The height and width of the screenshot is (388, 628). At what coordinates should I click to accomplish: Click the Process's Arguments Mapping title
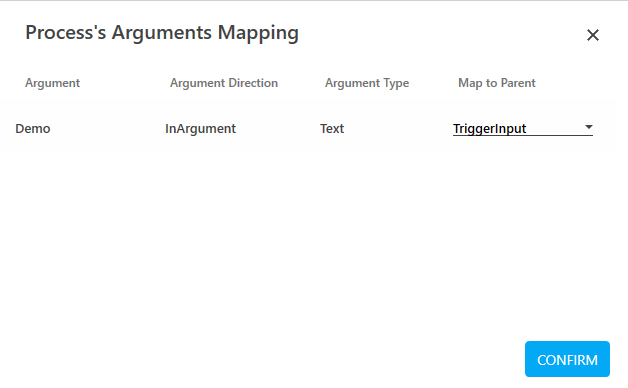pos(162,33)
